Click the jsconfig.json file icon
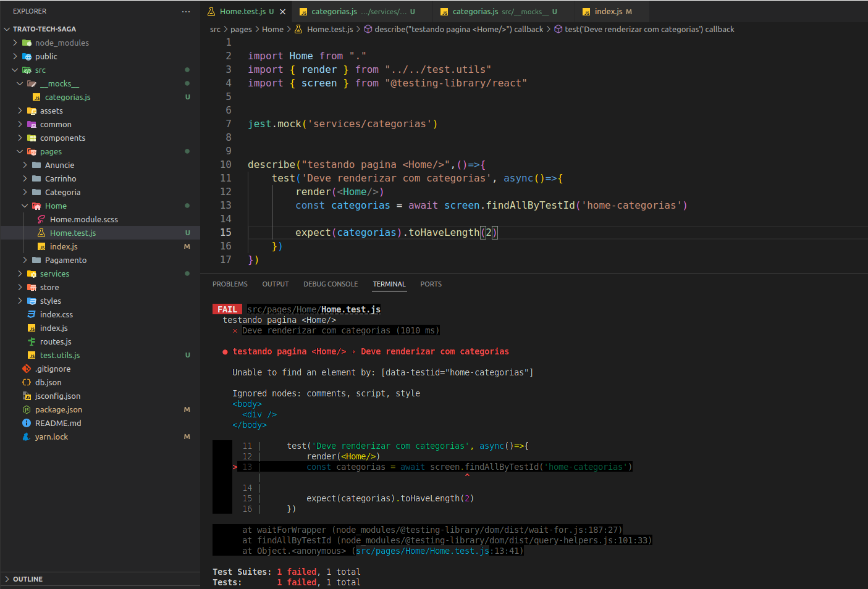This screenshot has height=589, width=868. 27,396
